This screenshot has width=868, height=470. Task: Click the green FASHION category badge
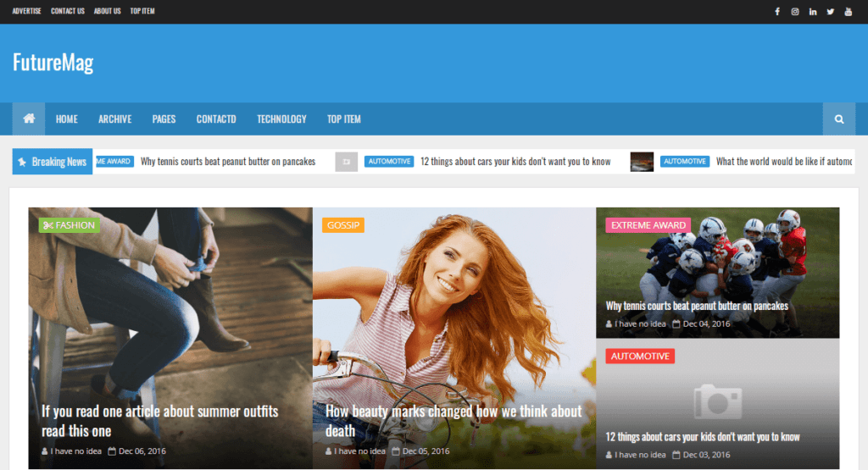click(70, 225)
